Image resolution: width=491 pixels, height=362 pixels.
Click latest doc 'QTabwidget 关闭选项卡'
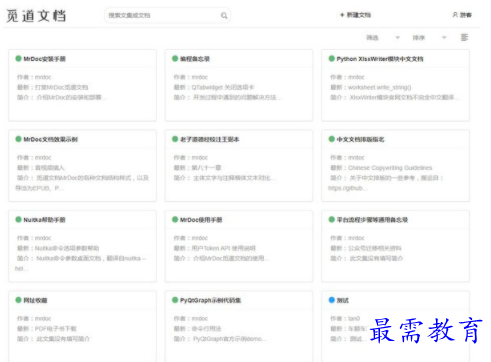tap(223, 87)
